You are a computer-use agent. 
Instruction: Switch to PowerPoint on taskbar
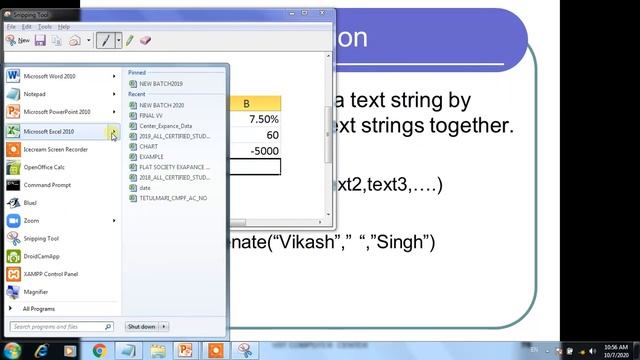coord(185,350)
